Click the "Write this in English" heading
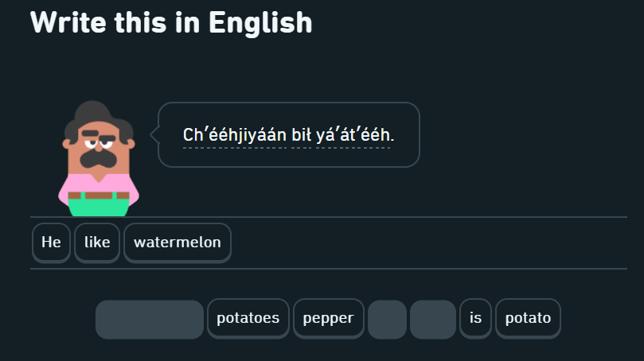This screenshot has height=361, width=644. [171, 21]
